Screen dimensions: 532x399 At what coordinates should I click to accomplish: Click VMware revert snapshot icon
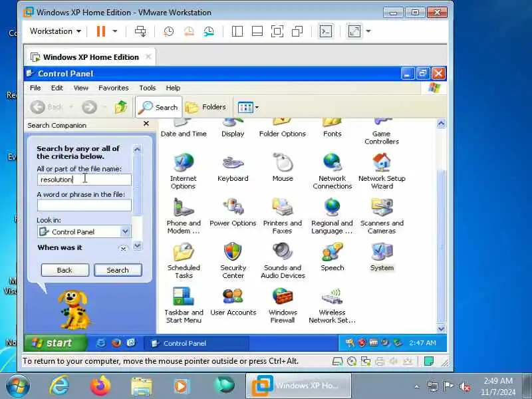click(x=189, y=31)
